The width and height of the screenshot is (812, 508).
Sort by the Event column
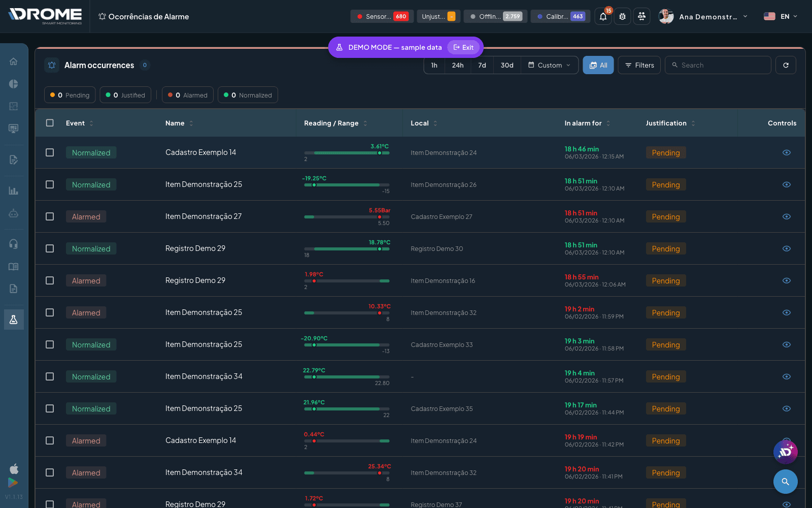[x=80, y=123]
